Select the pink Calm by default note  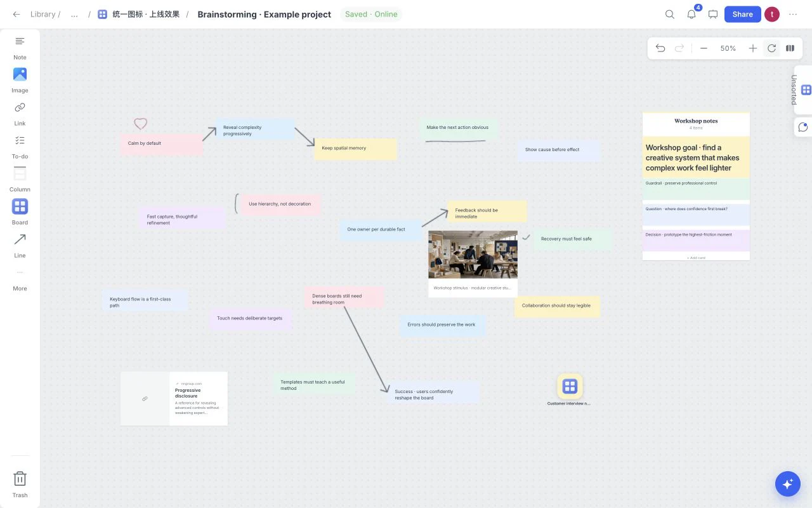pyautogui.click(x=162, y=144)
